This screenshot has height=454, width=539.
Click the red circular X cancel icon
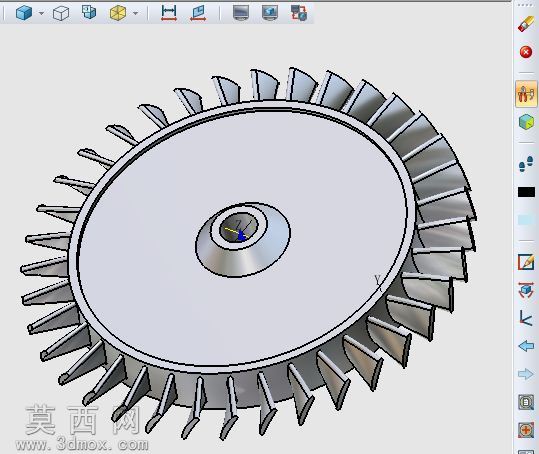tap(526, 52)
